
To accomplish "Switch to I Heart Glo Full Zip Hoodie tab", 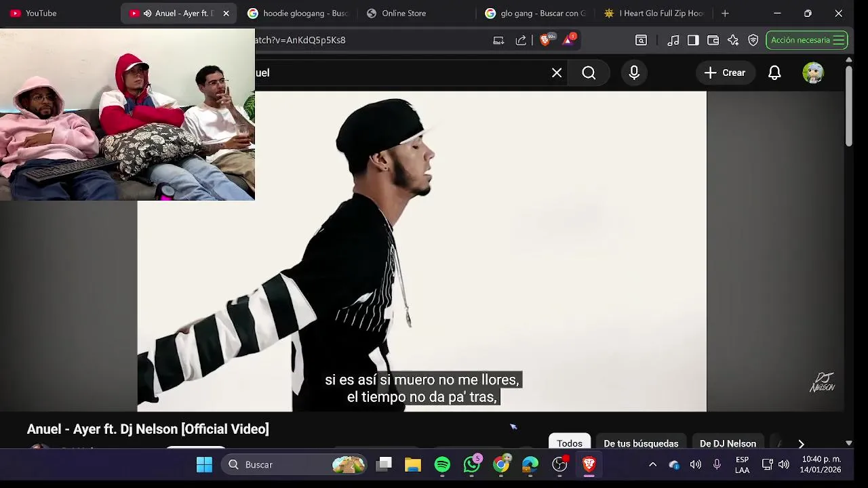I will click(654, 13).
